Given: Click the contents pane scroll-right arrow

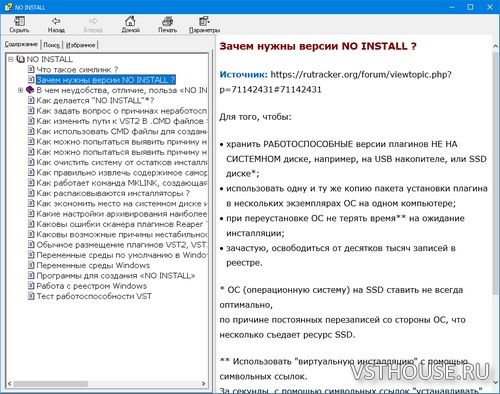Looking at the screenshot, I should (x=203, y=384).
